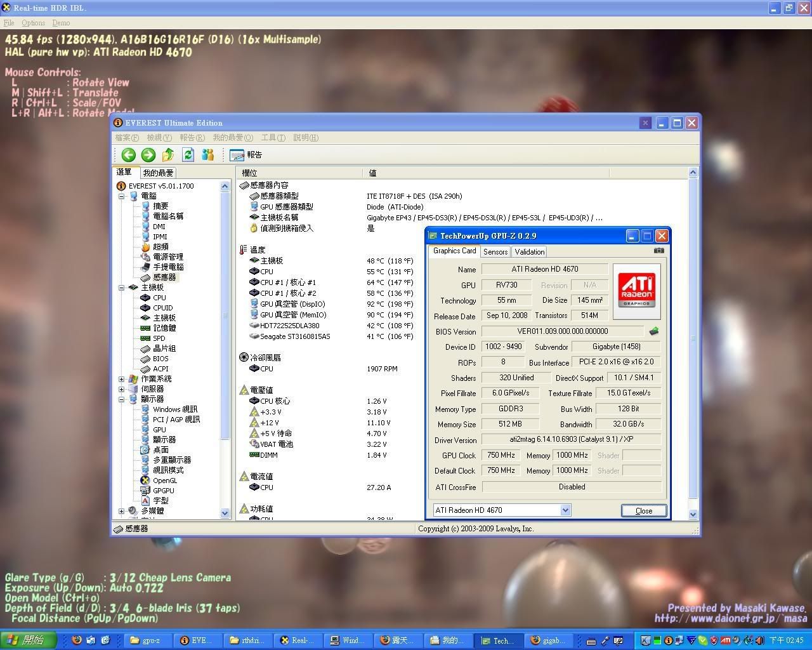Switch to rthdri taskbar button
This screenshot has height=650, width=812.
coord(248,640)
